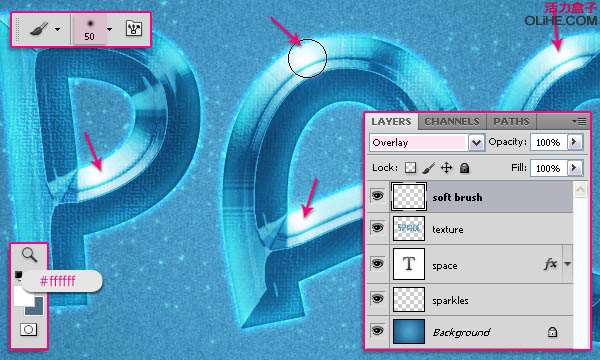The height and width of the screenshot is (360, 600).
Task: Select the 'sparkles' layer name
Action: pyautogui.click(x=450, y=301)
